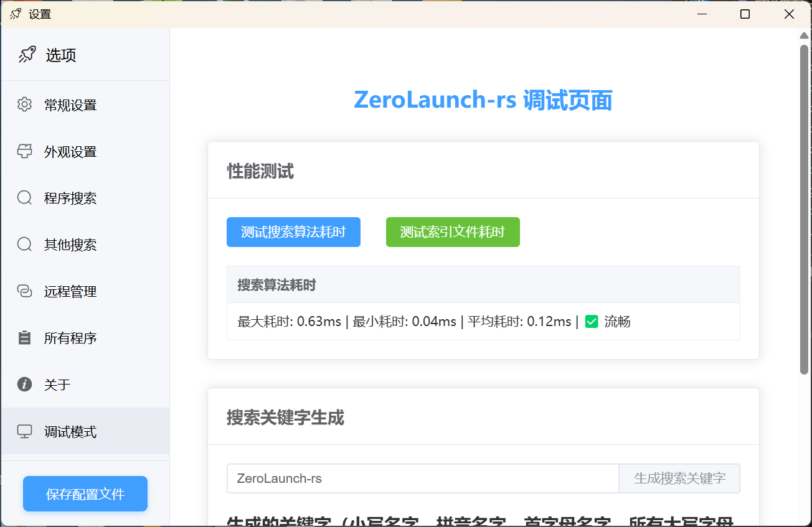The image size is (812, 527).
Task: Click the 生成搜索关键字 button
Action: [x=679, y=478]
